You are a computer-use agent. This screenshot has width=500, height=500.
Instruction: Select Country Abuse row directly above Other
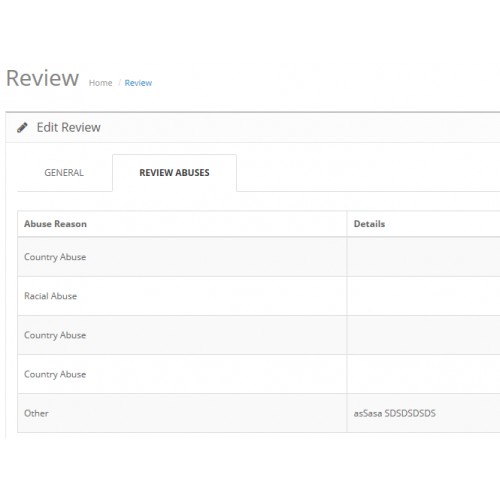coord(259,374)
